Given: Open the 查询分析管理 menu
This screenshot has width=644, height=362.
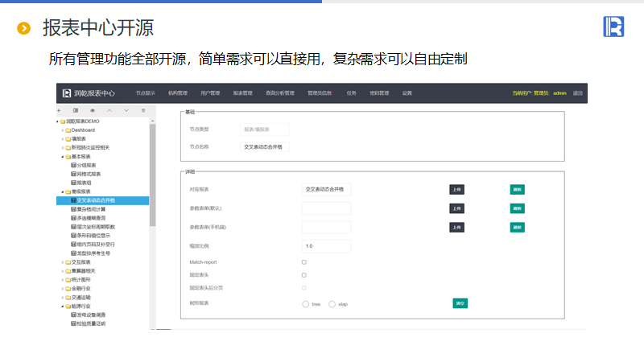Looking at the screenshot, I should coord(280,93).
